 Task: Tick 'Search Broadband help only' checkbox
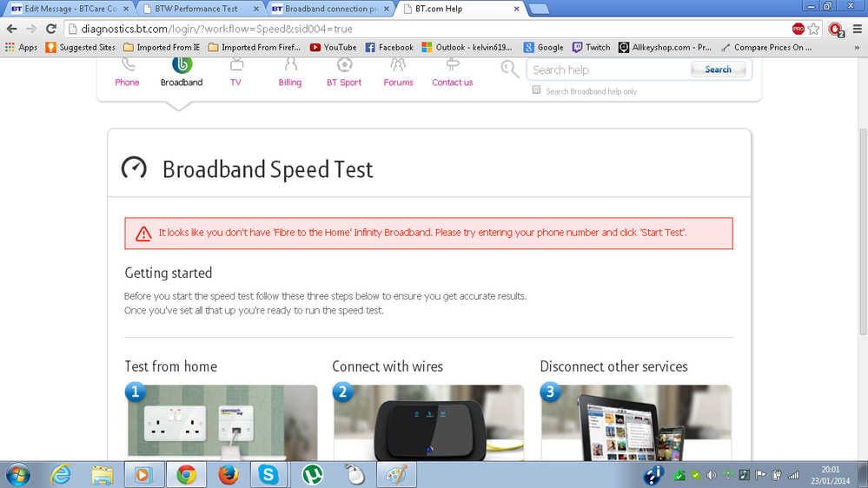pyautogui.click(x=536, y=89)
